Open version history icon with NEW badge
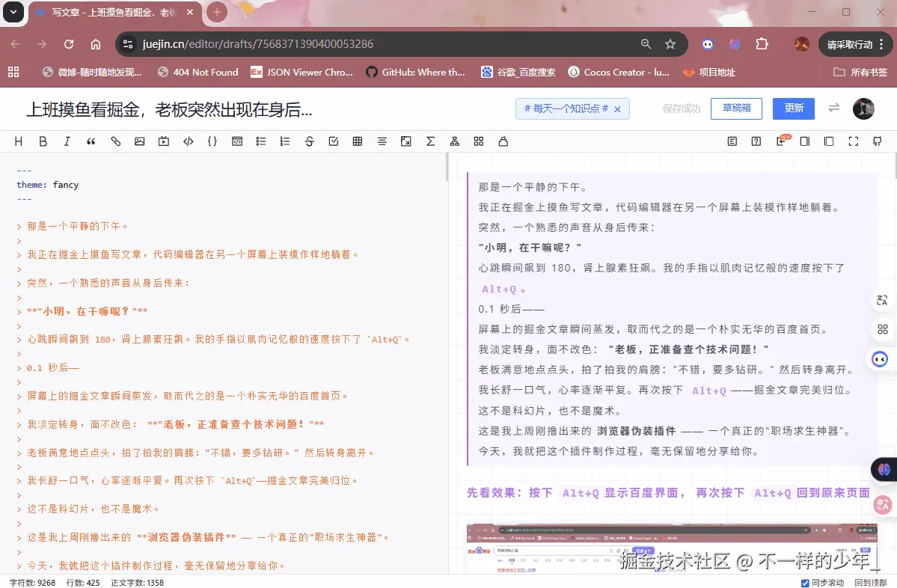 [x=780, y=141]
